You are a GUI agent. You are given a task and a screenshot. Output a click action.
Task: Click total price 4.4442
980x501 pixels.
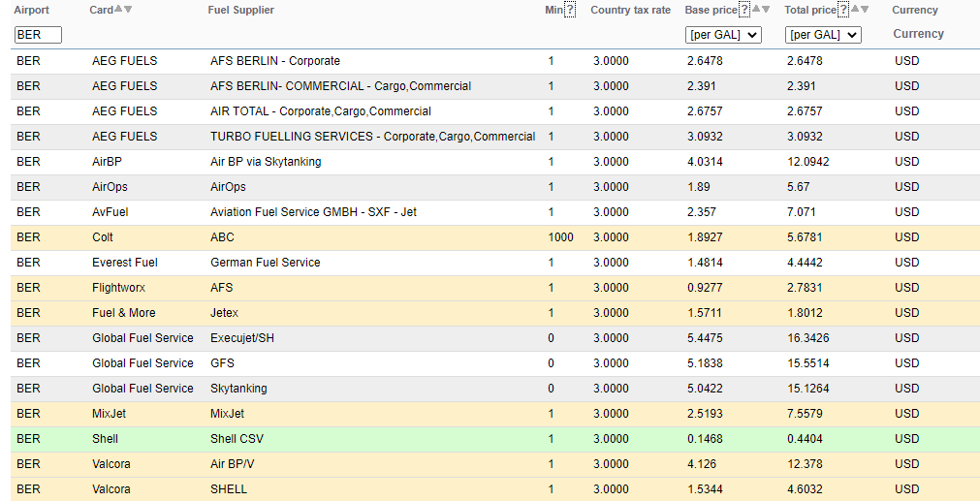805,263
